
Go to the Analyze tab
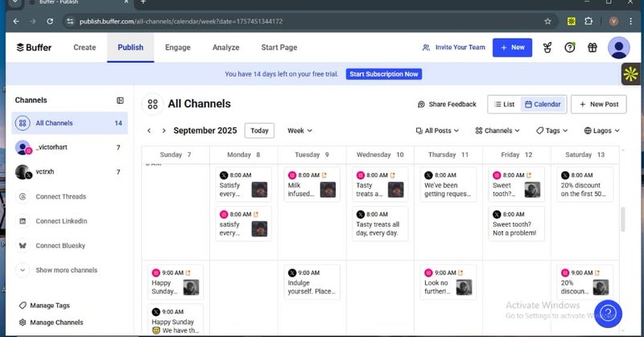tap(226, 47)
